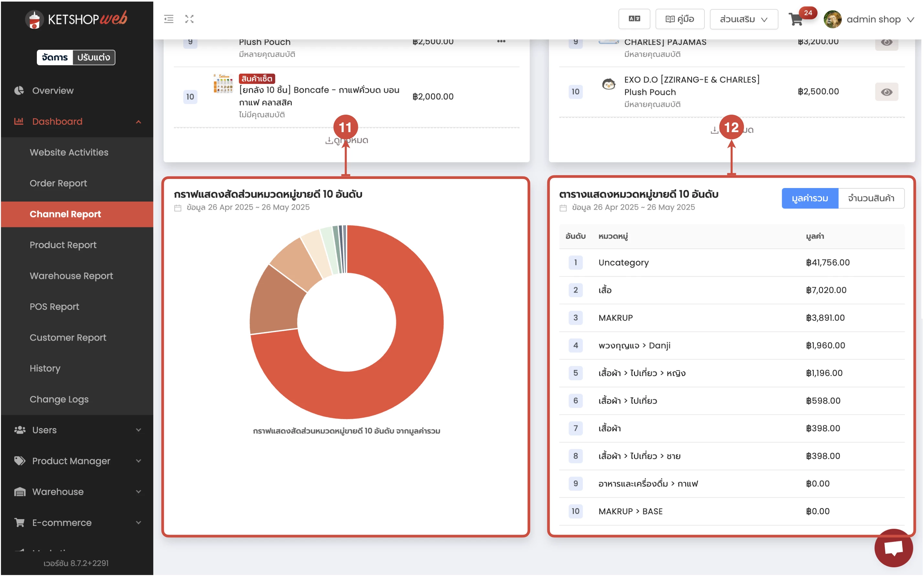Viewport: 924px width, 576px height.
Task: Select the จำนวนสินค้า tab
Action: (871, 198)
